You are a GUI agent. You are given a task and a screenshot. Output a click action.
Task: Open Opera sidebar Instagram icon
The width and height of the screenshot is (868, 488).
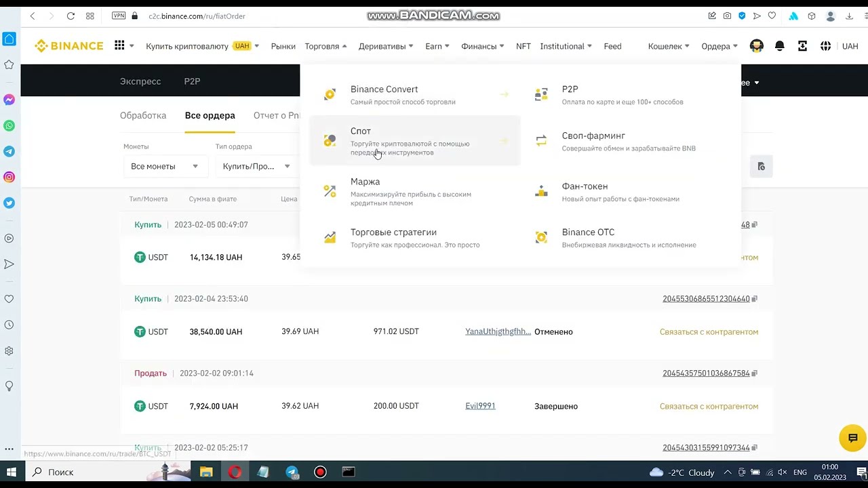tap(9, 177)
